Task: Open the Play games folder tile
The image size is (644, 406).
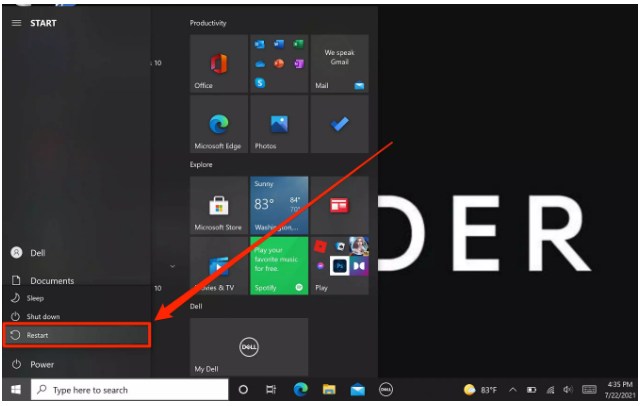Action: coord(340,266)
